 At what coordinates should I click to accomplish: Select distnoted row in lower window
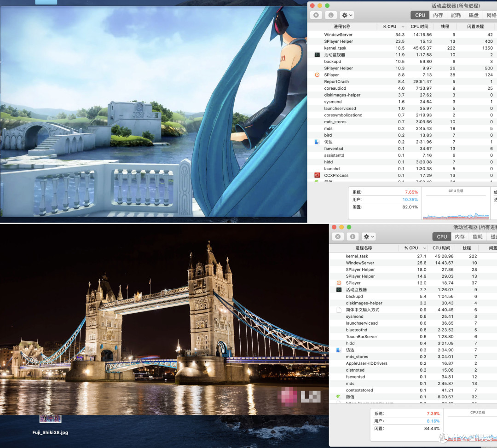[x=413, y=370]
